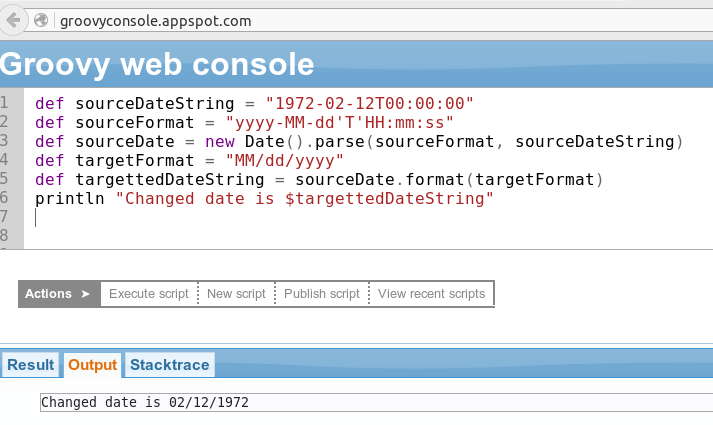Viewport: 713px width, 425px height.
Task: Run code with Execute script
Action: pyautogui.click(x=148, y=294)
